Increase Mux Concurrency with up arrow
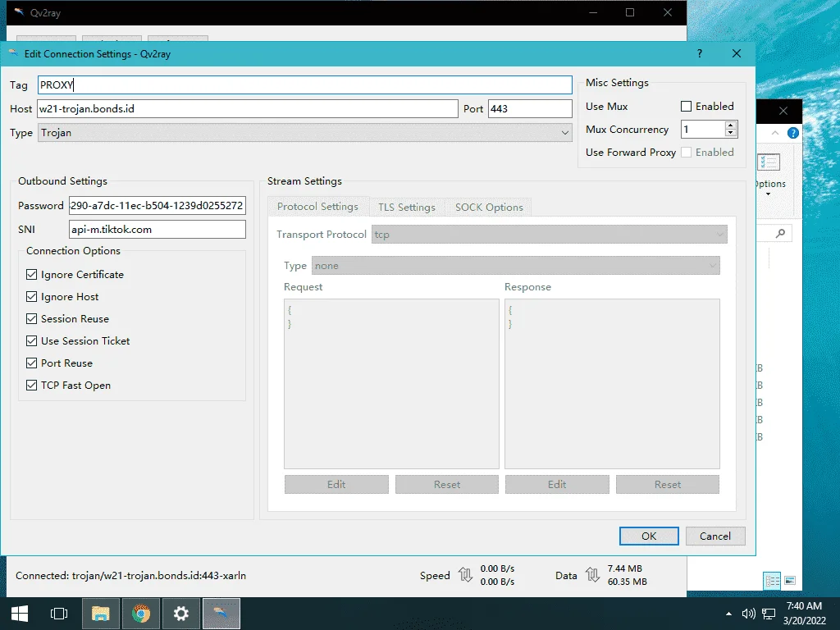 coord(730,126)
